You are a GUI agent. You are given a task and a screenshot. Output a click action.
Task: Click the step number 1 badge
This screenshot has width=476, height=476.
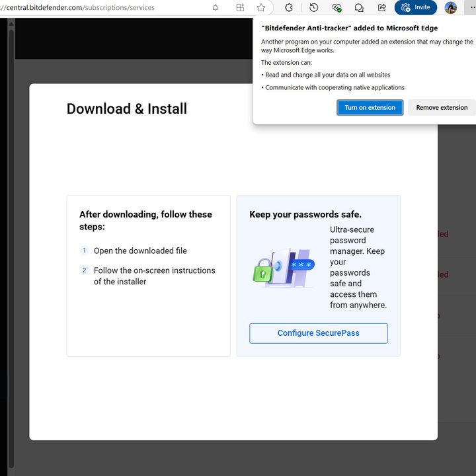[x=85, y=251]
